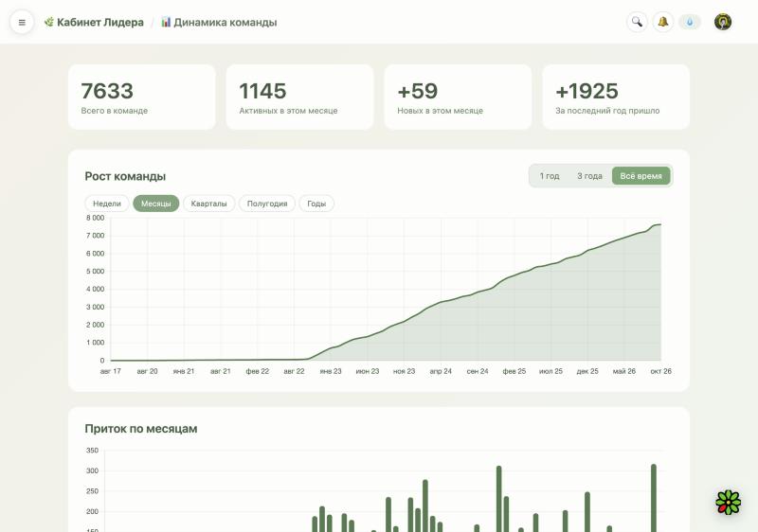Viewport: 758px width, 532px height.
Task: Toggle the water drop theme switch
Action: point(690,22)
